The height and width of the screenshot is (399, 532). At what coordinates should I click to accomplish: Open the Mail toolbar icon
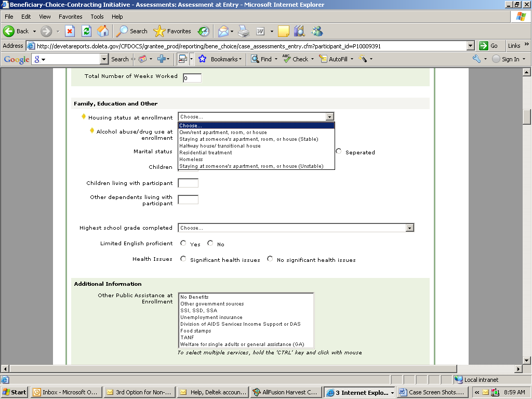pos(223,31)
